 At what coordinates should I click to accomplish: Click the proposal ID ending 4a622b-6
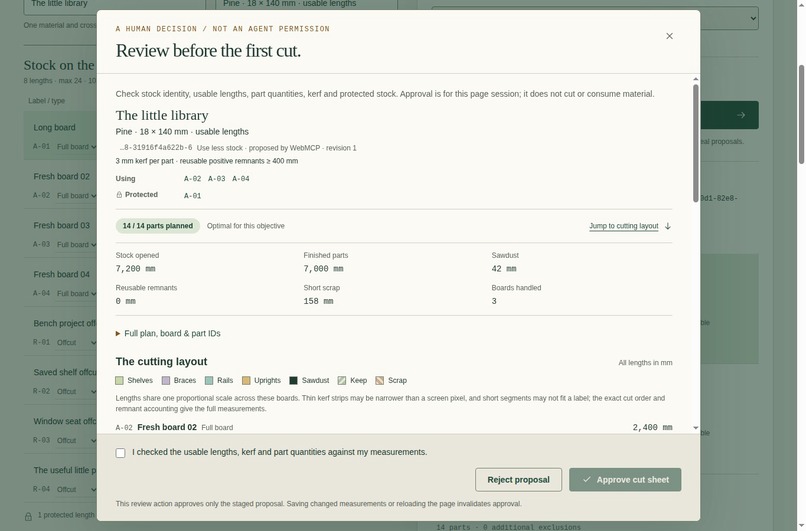click(156, 148)
